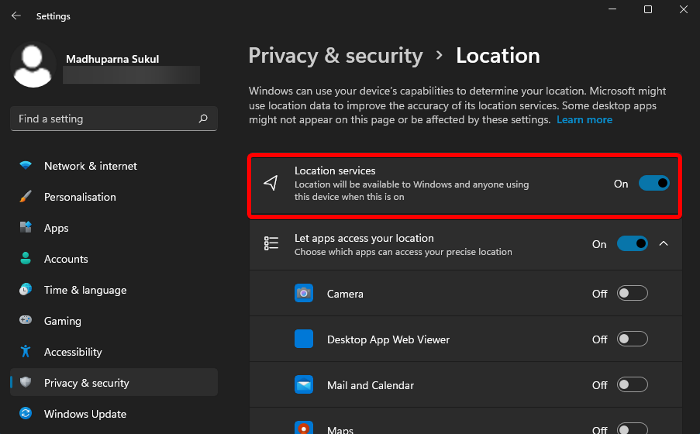Click the Windows Update sidebar icon
Screen dimensions: 700x434
(26, 414)
